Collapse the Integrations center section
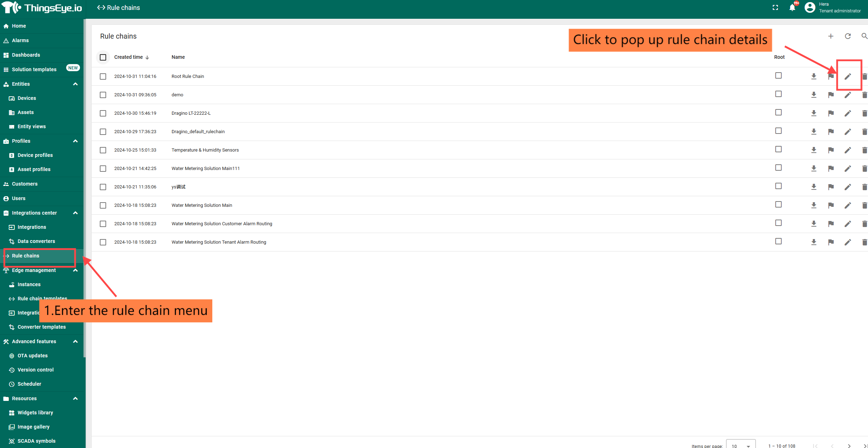 click(x=75, y=213)
